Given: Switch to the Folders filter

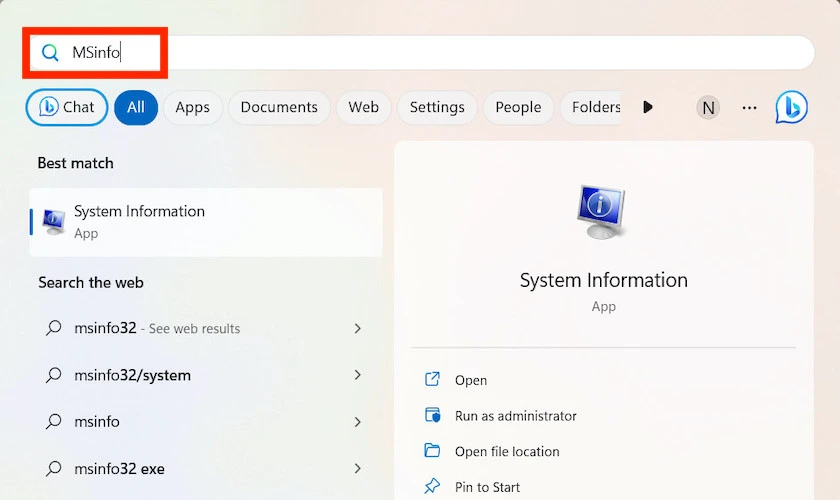Looking at the screenshot, I should tap(591, 107).
